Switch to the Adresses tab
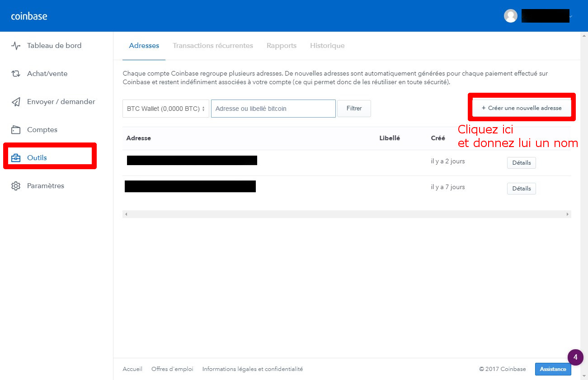This screenshot has width=588, height=380. pos(144,46)
